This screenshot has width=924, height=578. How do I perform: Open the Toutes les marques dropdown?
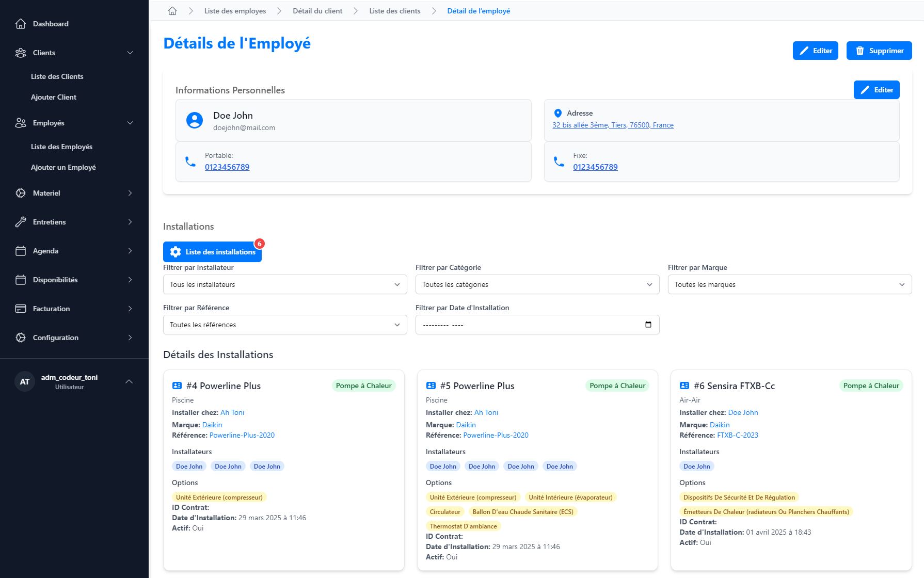789,284
